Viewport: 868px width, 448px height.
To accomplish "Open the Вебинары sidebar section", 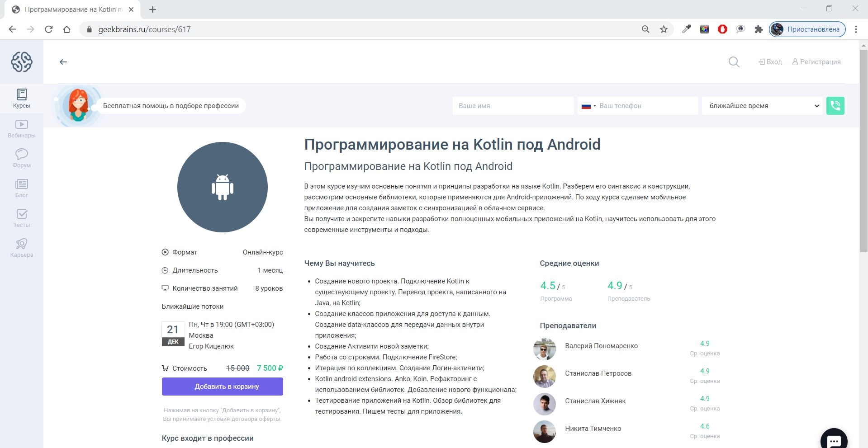I will click(22, 128).
